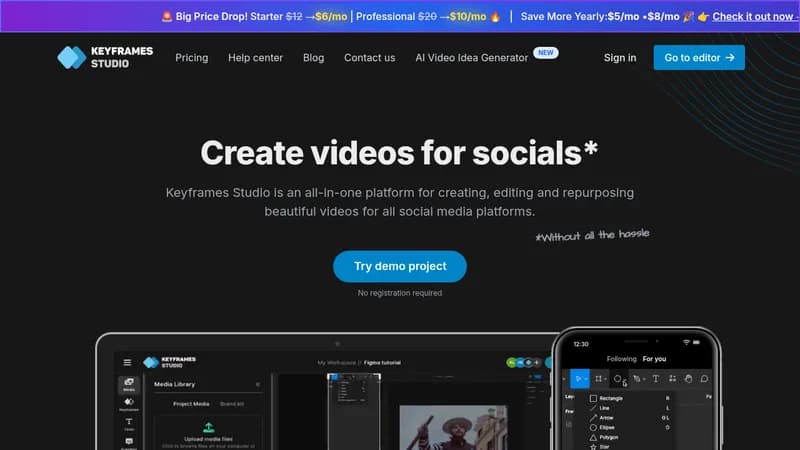
Task: Click the No registration required text
Action: [x=399, y=293]
